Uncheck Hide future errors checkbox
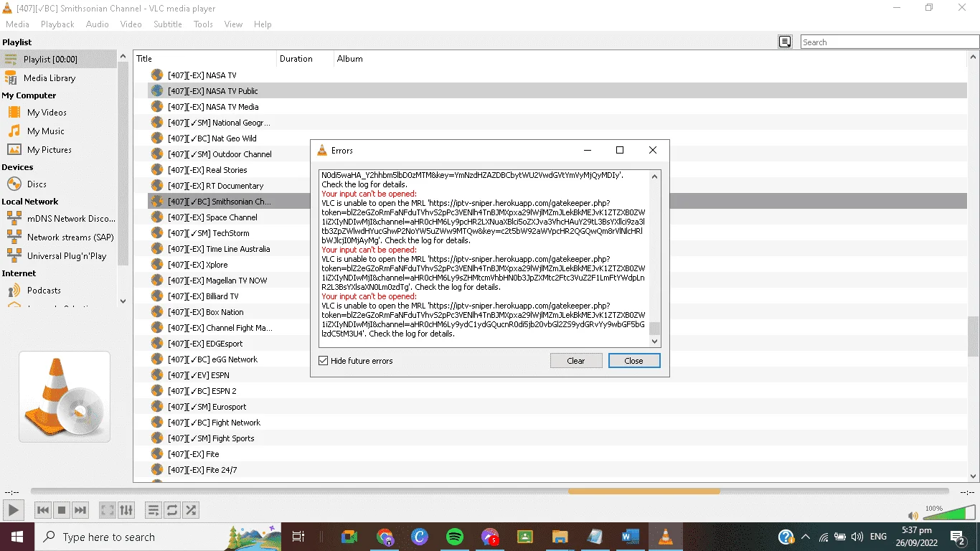 click(324, 361)
